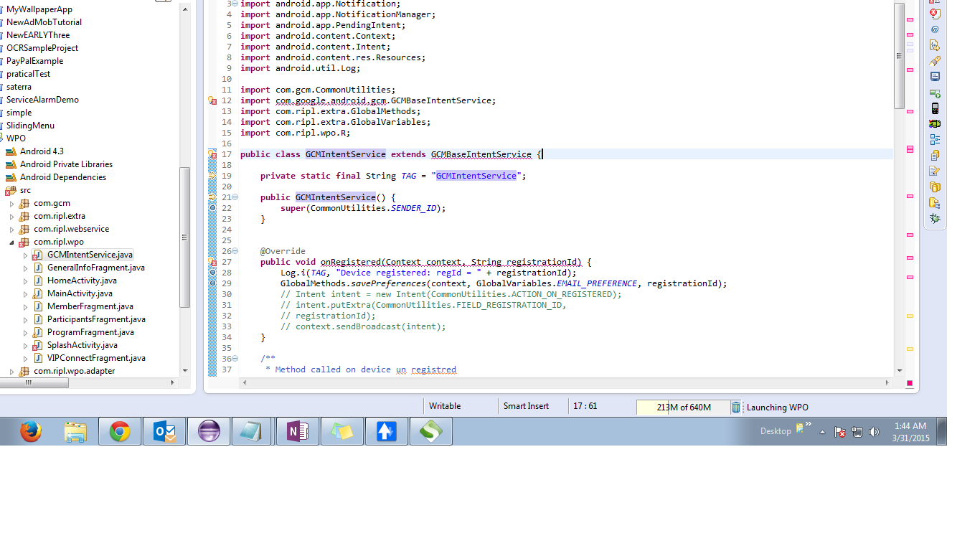Select SplashActivity.java file

tap(83, 345)
